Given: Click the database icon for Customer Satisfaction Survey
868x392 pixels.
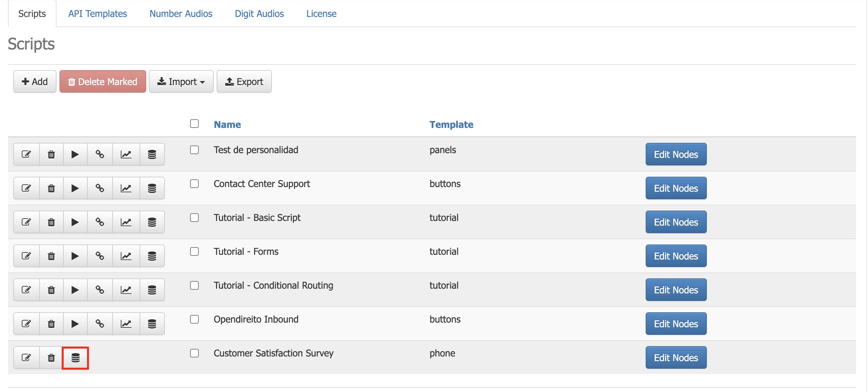Looking at the screenshot, I should point(75,358).
